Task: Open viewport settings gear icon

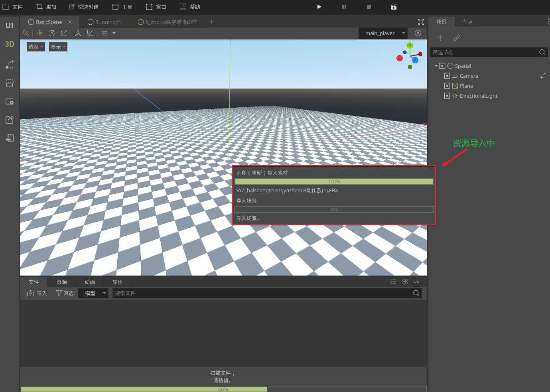Action: click(x=418, y=33)
